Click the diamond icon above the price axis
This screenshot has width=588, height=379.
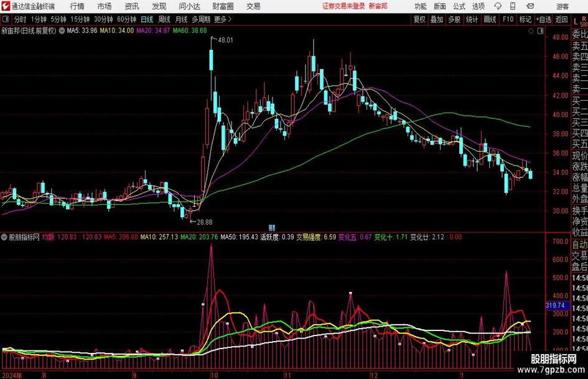531,30
